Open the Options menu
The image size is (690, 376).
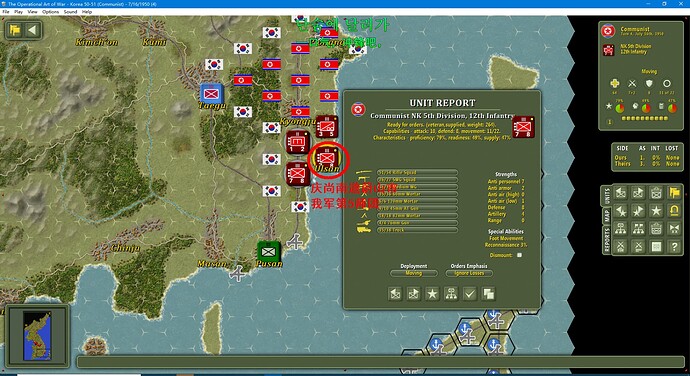[x=51, y=12]
